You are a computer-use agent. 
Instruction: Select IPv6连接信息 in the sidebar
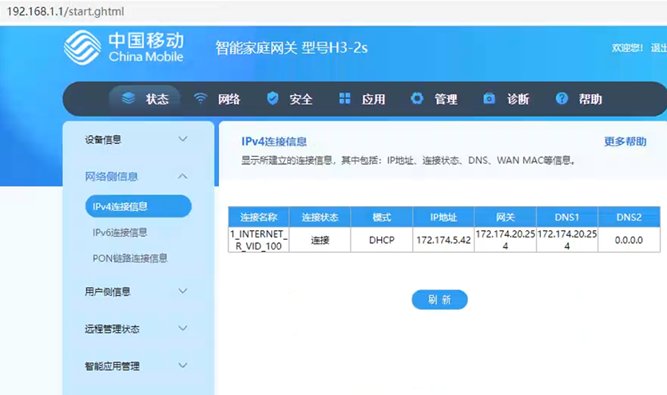(120, 233)
